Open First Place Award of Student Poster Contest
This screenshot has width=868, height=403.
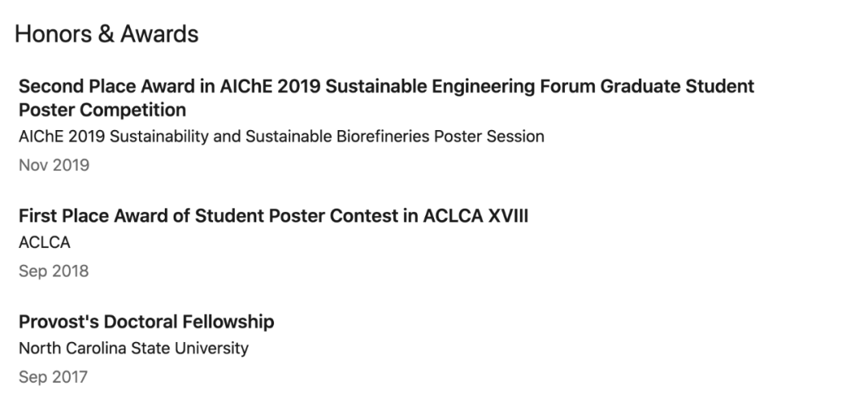273,216
